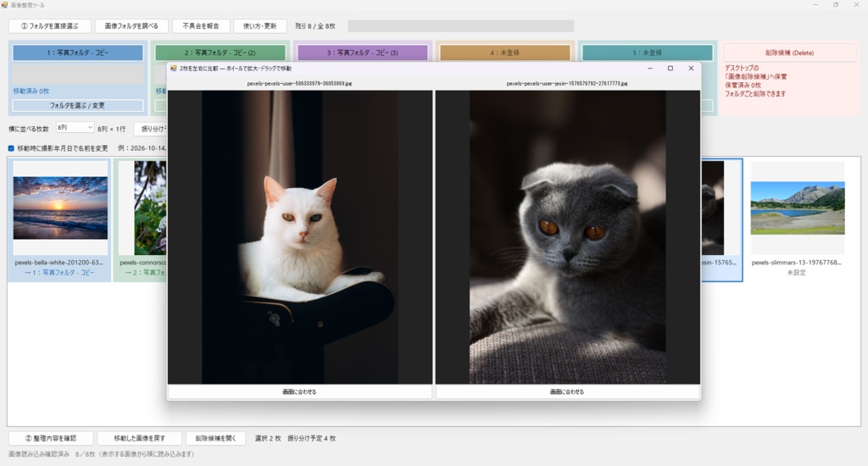Click ② 整理内容を確認 button
This screenshot has width=868, height=466.
point(51,438)
